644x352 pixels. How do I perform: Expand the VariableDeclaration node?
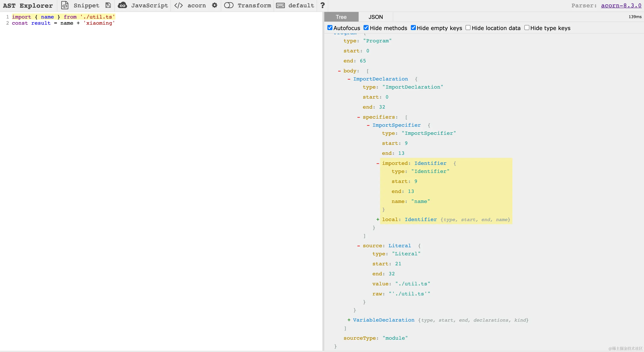[x=349, y=320]
